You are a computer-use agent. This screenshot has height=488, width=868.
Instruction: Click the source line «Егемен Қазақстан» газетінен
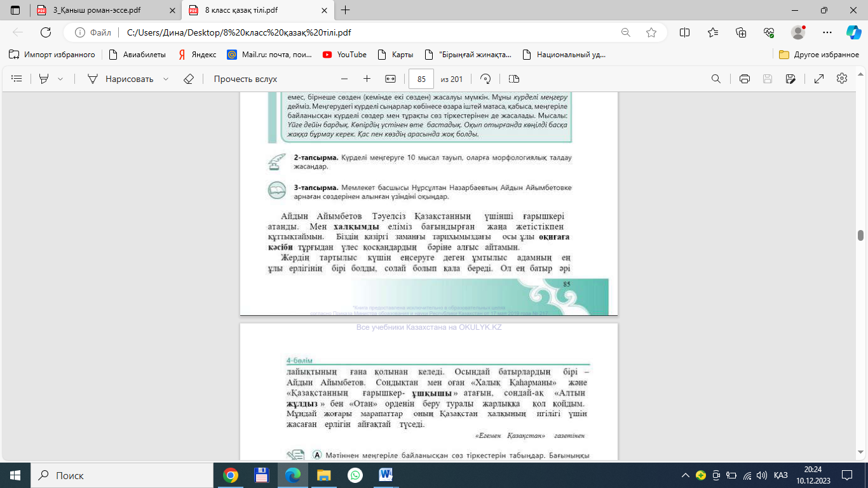pos(530,436)
